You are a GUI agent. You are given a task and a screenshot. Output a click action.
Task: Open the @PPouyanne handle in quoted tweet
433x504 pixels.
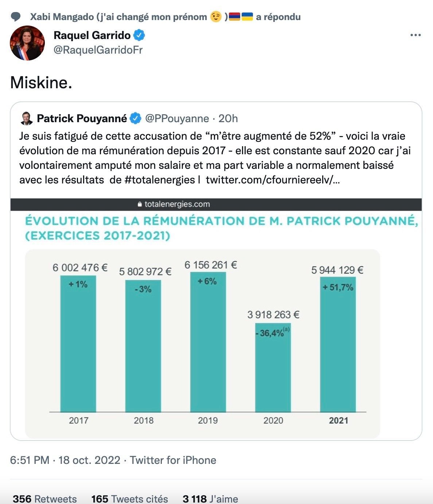(177, 119)
